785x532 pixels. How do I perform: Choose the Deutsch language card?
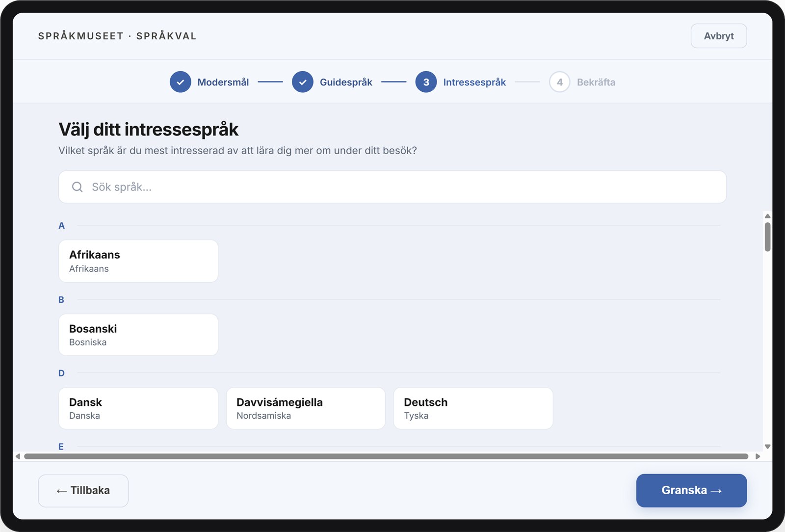(x=473, y=408)
